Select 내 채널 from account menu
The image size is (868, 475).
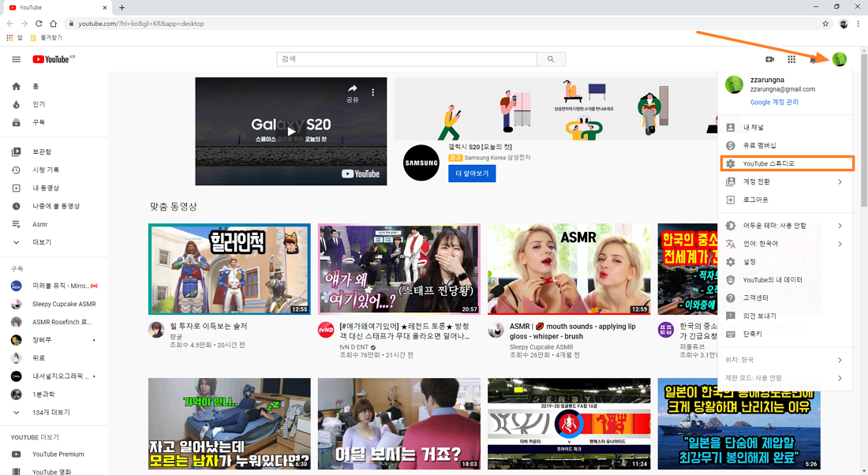[x=784, y=127]
